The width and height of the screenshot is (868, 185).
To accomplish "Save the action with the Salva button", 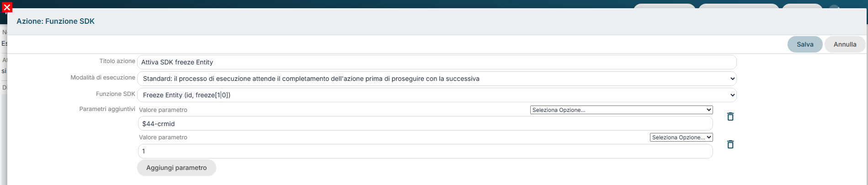I will pos(805,44).
